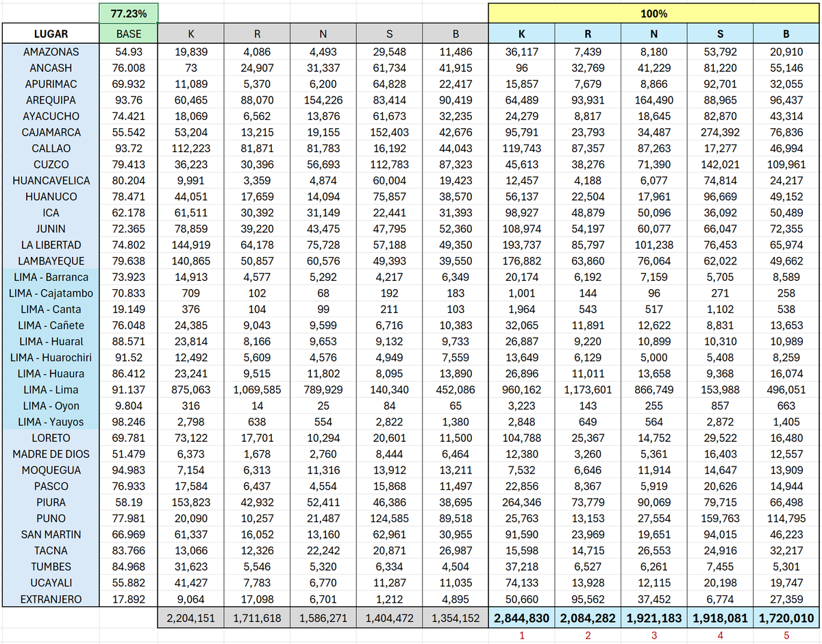The image size is (822, 644).
Task: Select BASE value 17.892 for EXTRANJERO
Action: 129,599
